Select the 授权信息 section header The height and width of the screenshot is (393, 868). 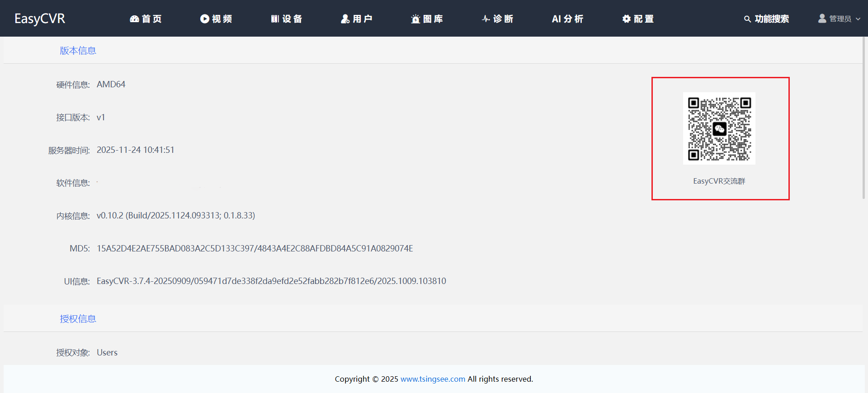pos(78,319)
